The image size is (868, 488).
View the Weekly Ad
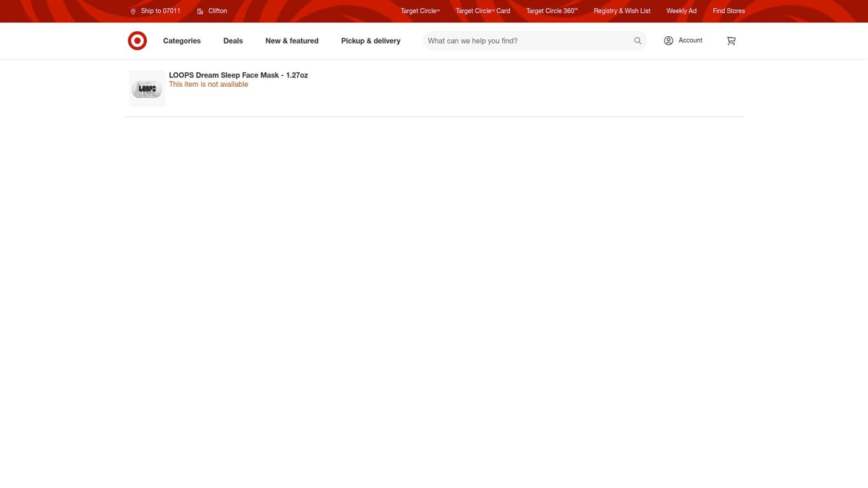coord(681,11)
